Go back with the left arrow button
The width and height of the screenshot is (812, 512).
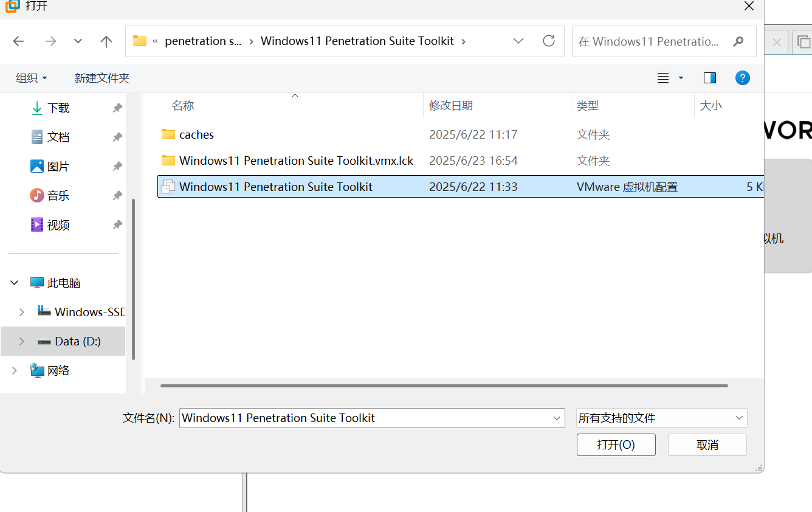click(19, 41)
